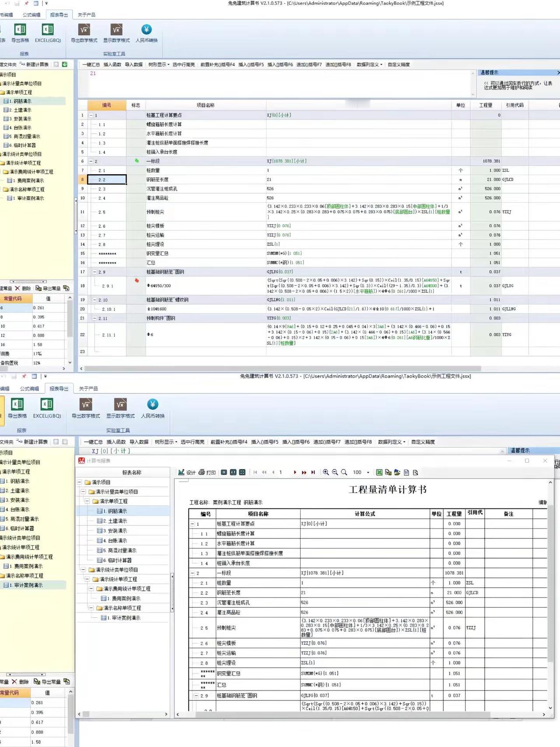Viewport: 560px width, 747px height.
Task: Click the zoom out magnifier in report toolbar
Action: click(335, 472)
